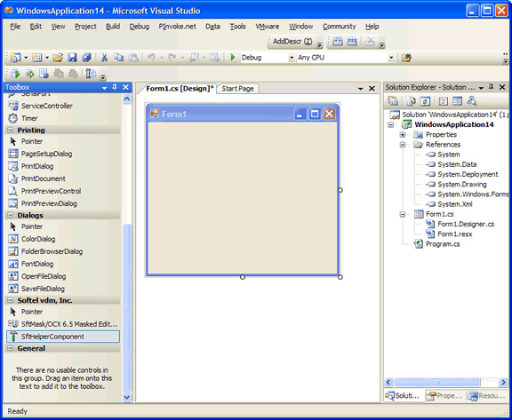Open the PInvoke.net menu
The height and width of the screenshot is (420, 512).
177,27
